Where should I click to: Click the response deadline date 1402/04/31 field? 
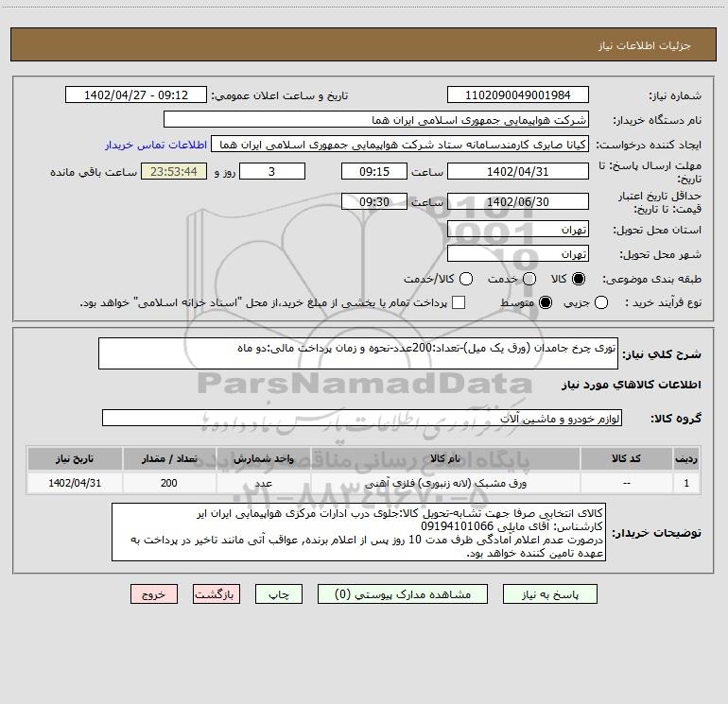tap(518, 171)
